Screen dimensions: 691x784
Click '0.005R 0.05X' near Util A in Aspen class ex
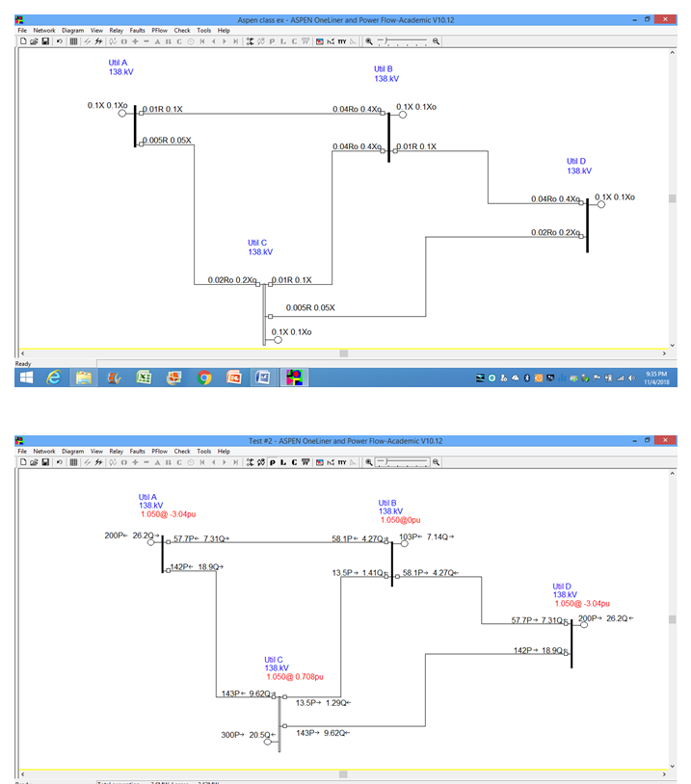(x=167, y=140)
